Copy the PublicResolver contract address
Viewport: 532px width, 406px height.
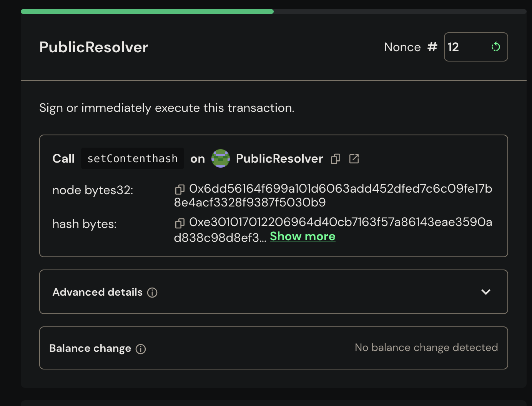click(336, 159)
